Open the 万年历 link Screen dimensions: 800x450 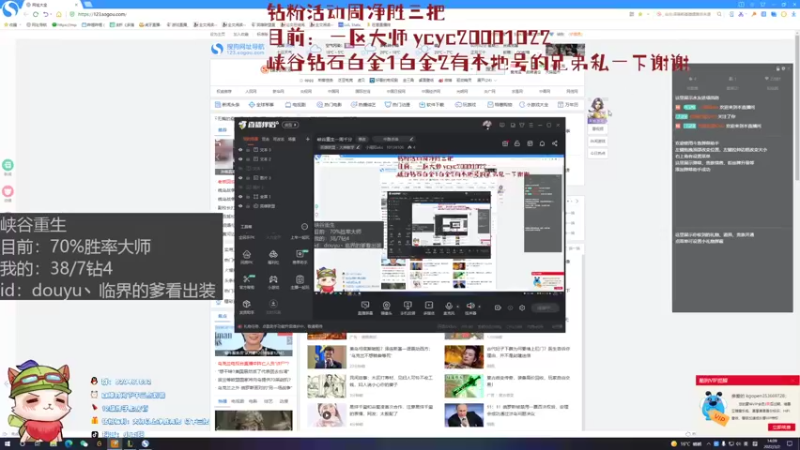pos(568,105)
